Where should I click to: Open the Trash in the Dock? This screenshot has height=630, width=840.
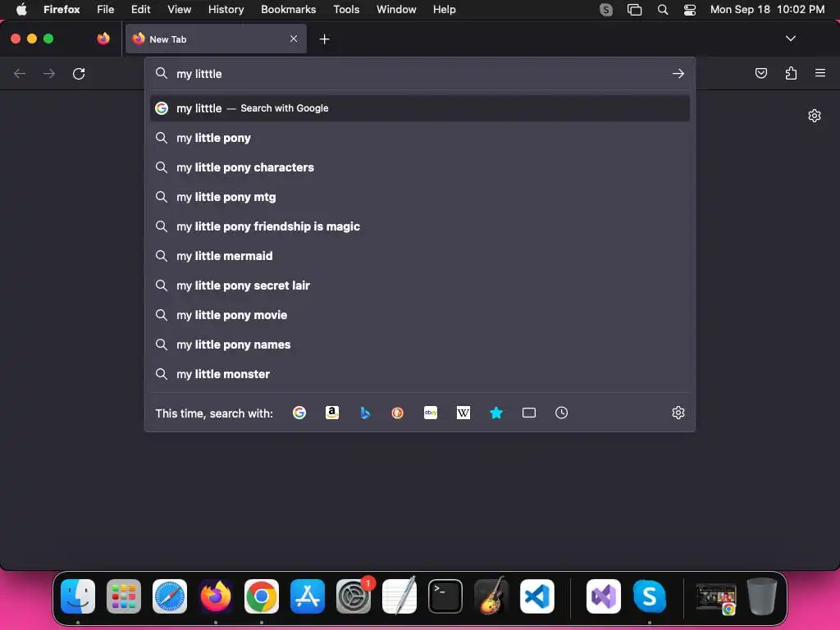pyautogui.click(x=762, y=596)
